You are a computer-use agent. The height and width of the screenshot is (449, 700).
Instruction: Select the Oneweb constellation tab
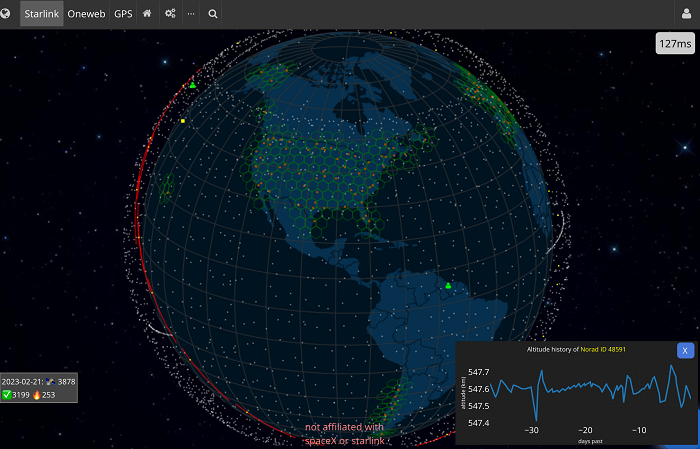(87, 14)
